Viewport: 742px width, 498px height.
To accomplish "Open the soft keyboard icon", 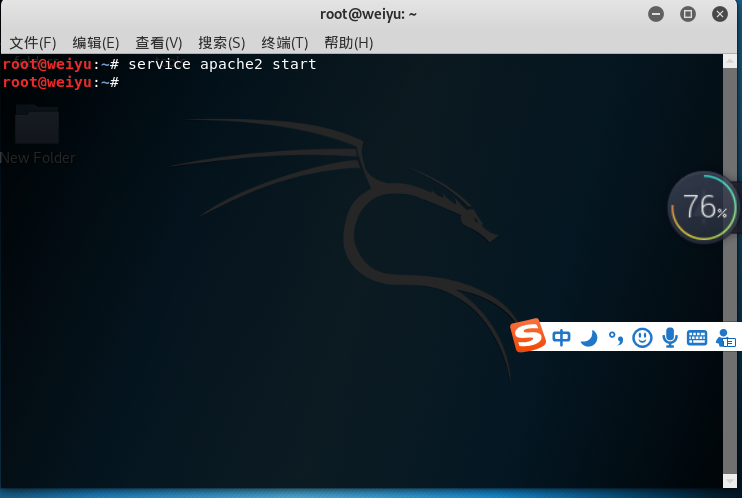I will [x=697, y=338].
